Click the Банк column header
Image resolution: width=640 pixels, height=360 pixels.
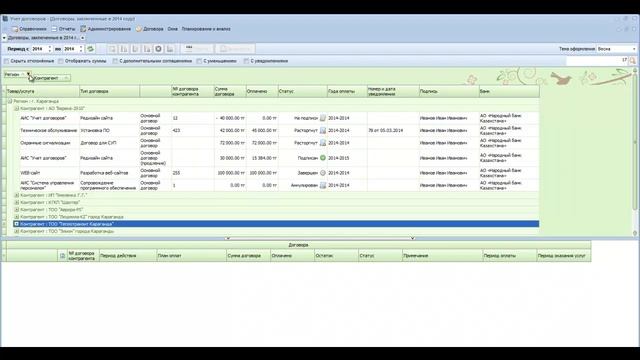tap(509, 91)
